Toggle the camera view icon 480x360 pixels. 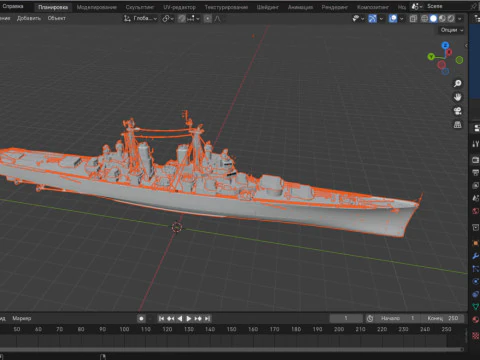pyautogui.click(x=458, y=111)
